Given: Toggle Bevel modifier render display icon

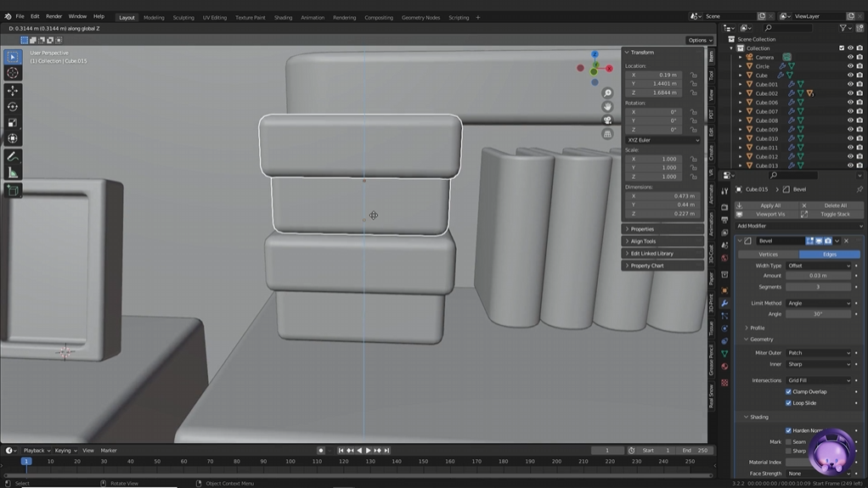Looking at the screenshot, I should (x=828, y=241).
